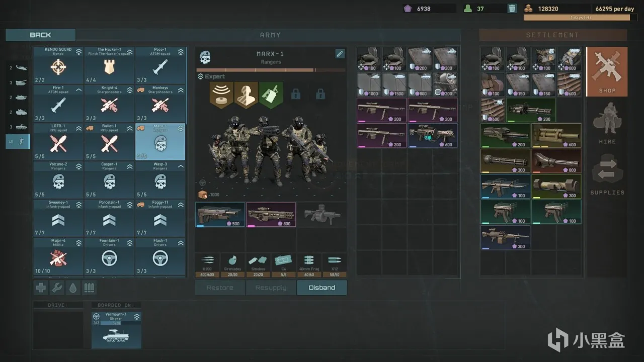Select Fire-1 ATGM squad card
644x362 pixels.
pyautogui.click(x=59, y=104)
